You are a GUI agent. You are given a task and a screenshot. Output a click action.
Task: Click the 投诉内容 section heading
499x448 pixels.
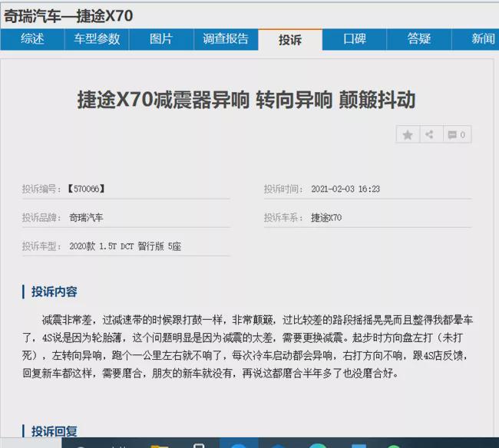click(54, 292)
